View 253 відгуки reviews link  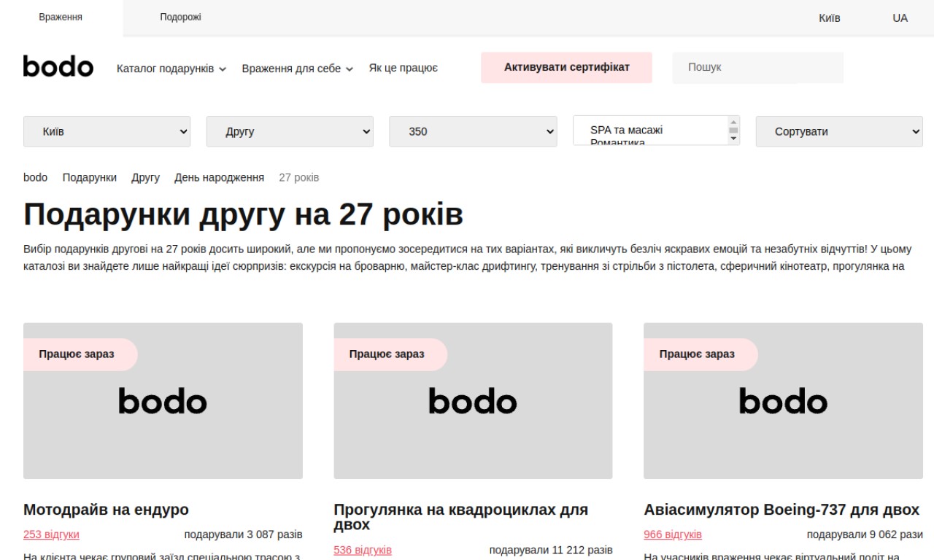[51, 534]
